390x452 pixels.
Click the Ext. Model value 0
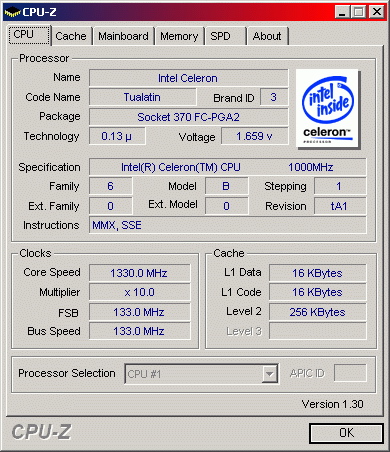[x=227, y=206]
